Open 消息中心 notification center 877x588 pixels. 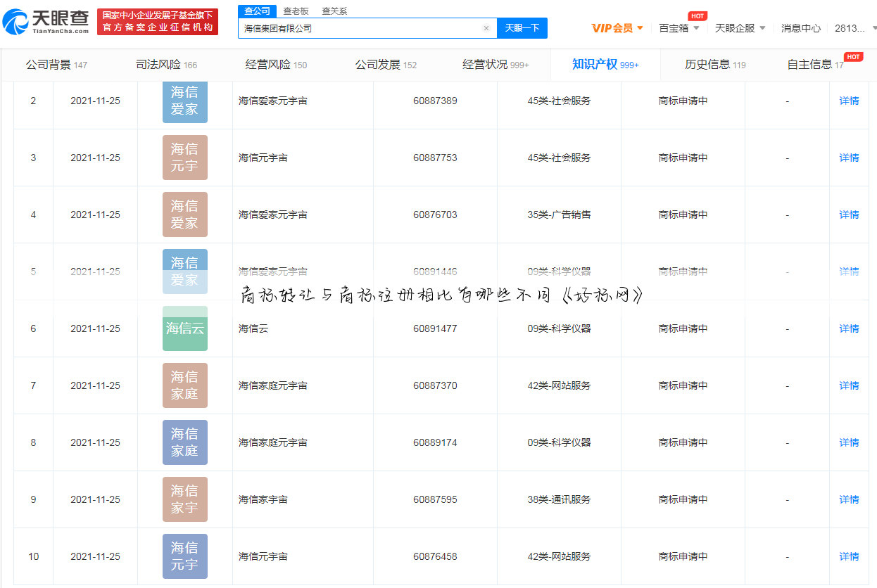(x=801, y=28)
